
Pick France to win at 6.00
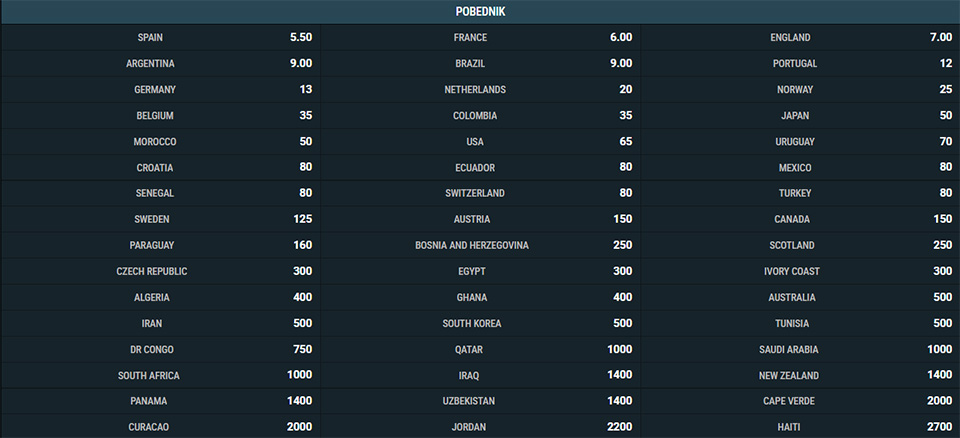(x=481, y=37)
